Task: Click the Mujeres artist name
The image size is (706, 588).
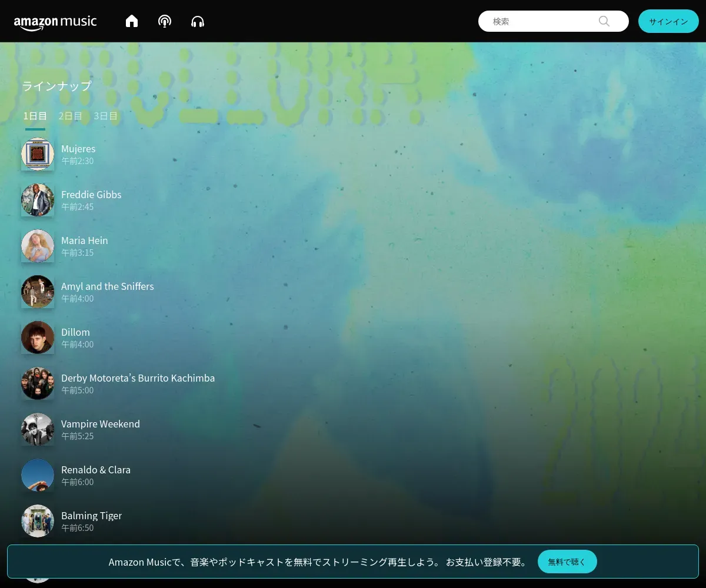Action: (78, 149)
